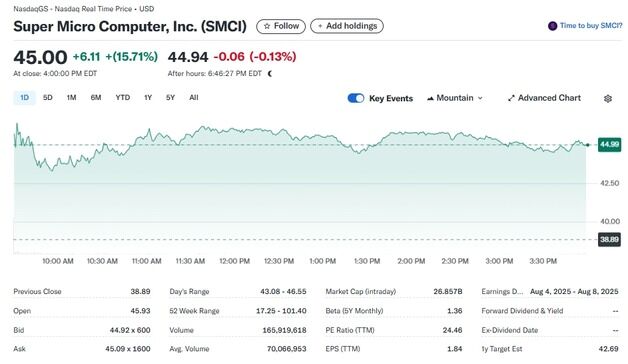Click the after hours price 44.94
The height and width of the screenshot is (364, 628).
[188, 57]
